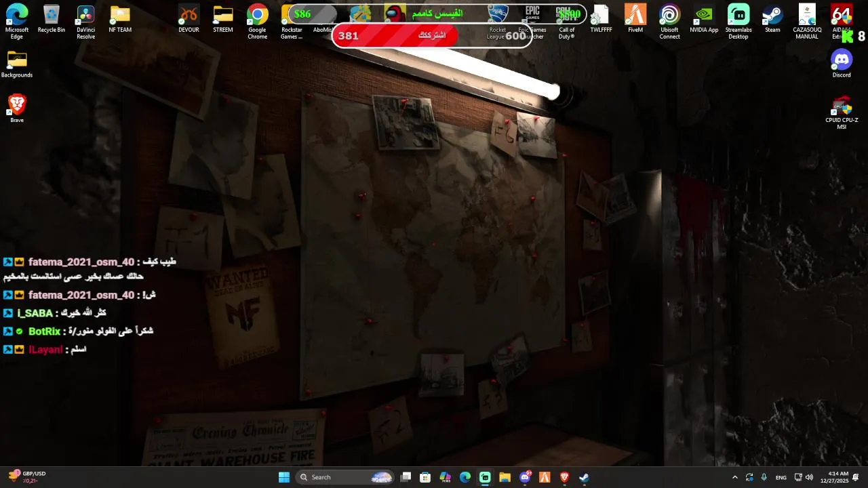Open the Backgrounds folder
868x488 pixels.
pos(17,64)
